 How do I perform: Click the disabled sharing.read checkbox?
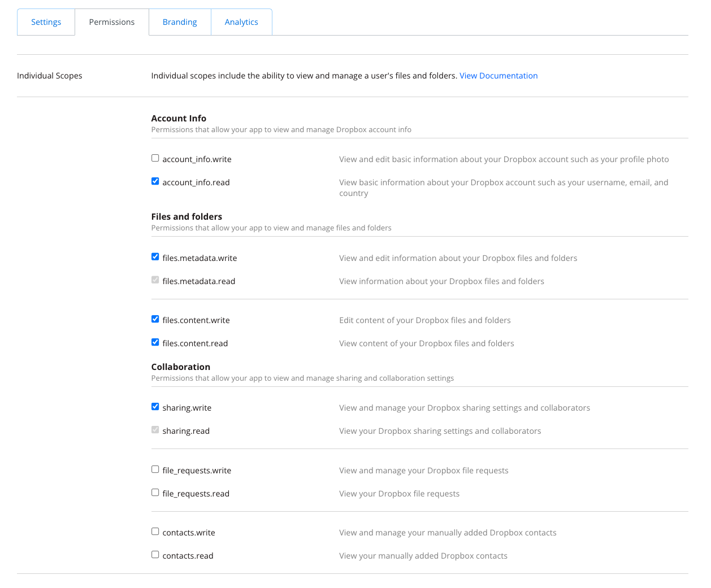point(155,430)
